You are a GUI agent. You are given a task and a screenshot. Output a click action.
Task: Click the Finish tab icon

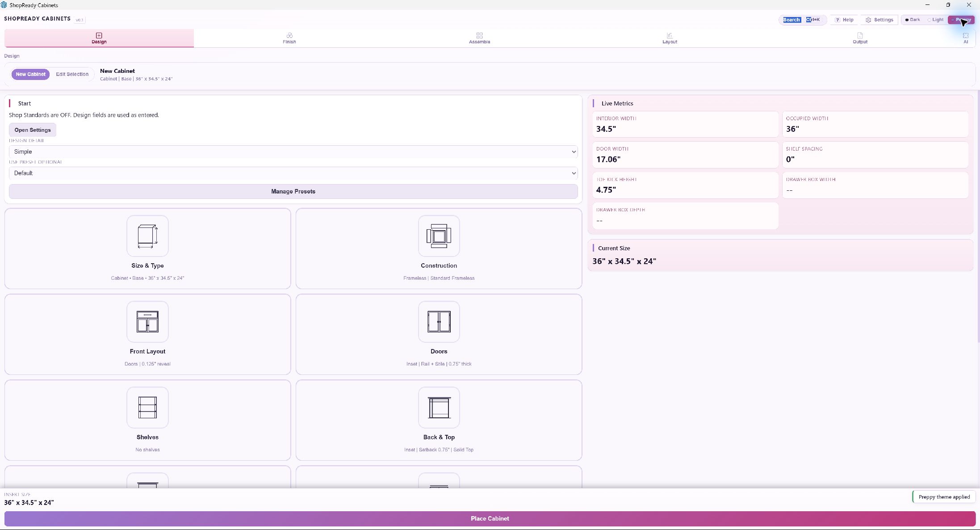[x=289, y=35]
